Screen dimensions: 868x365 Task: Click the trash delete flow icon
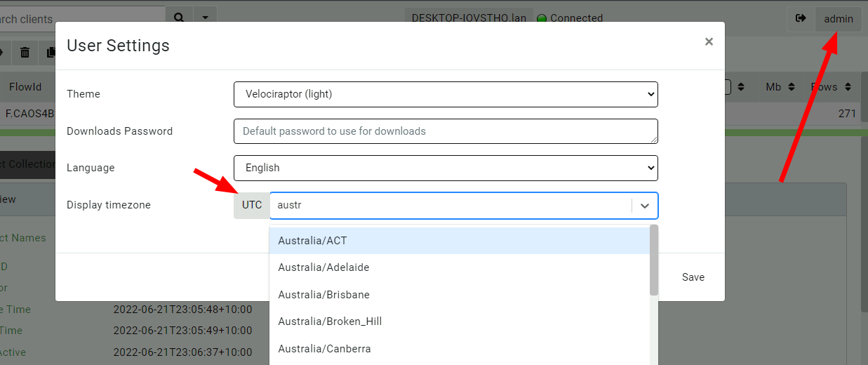[25, 52]
